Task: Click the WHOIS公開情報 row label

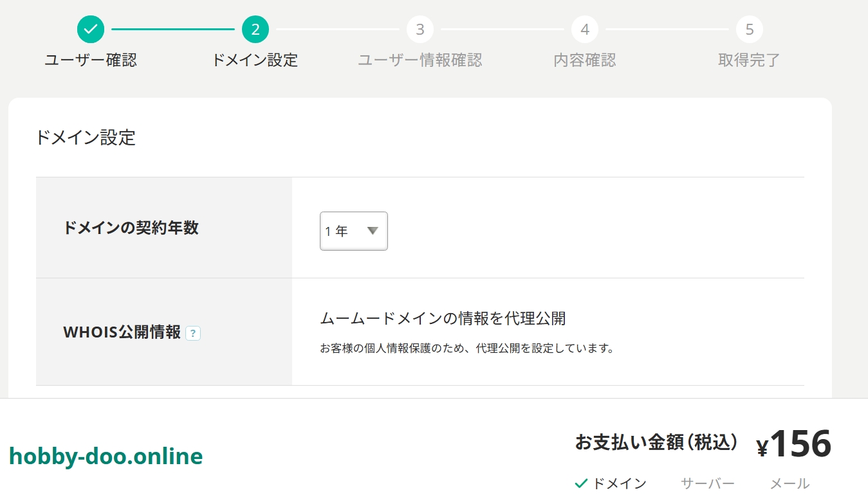Action: coord(122,332)
